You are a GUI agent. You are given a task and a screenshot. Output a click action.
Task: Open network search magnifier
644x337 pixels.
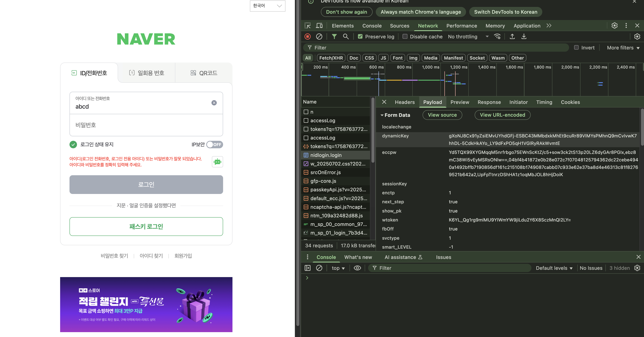pyautogui.click(x=346, y=37)
